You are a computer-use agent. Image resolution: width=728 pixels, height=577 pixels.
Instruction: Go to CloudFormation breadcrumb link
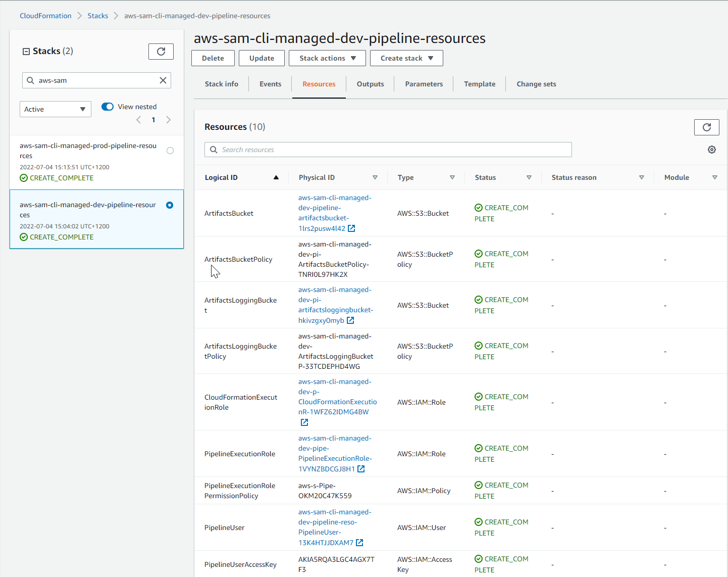pyautogui.click(x=45, y=16)
